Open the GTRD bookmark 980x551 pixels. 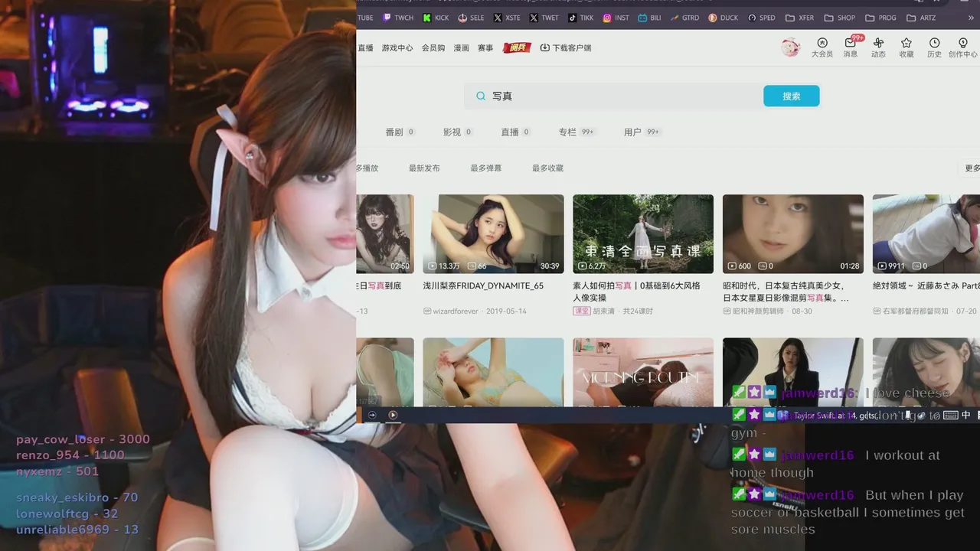684,18
